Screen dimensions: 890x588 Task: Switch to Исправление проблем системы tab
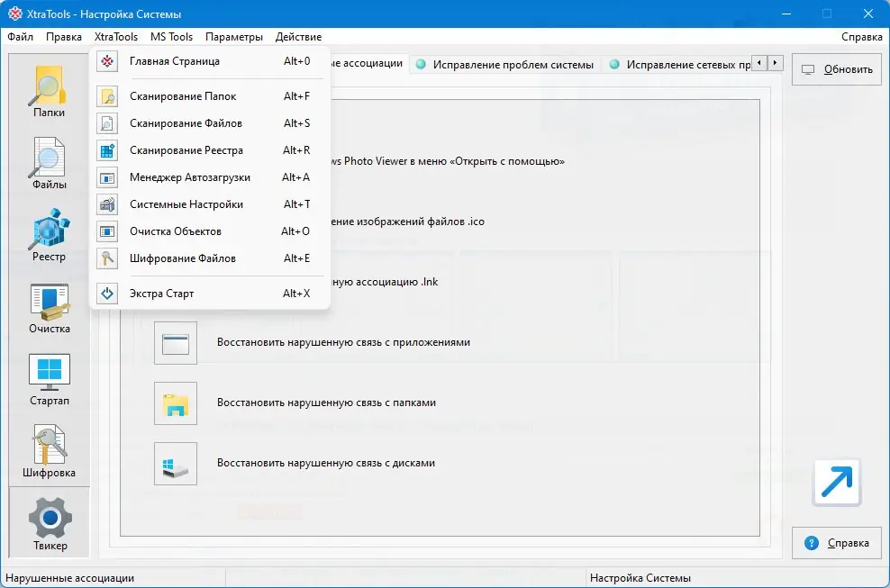click(504, 65)
